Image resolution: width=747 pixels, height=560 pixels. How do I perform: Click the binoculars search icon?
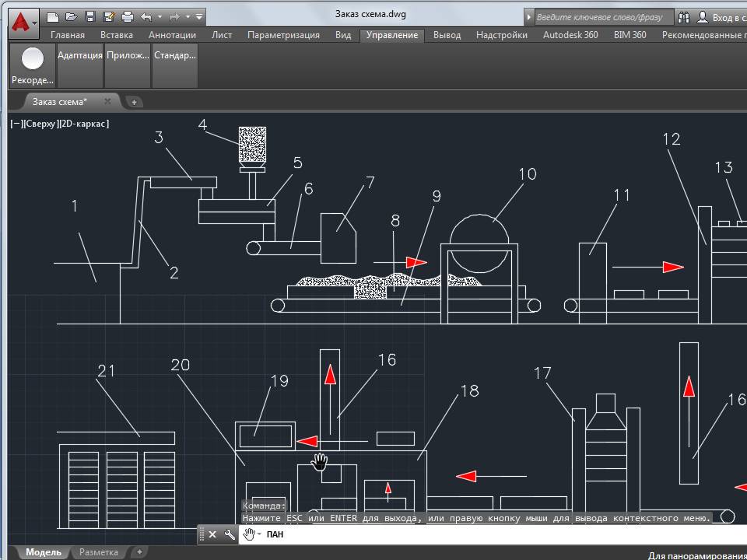684,18
